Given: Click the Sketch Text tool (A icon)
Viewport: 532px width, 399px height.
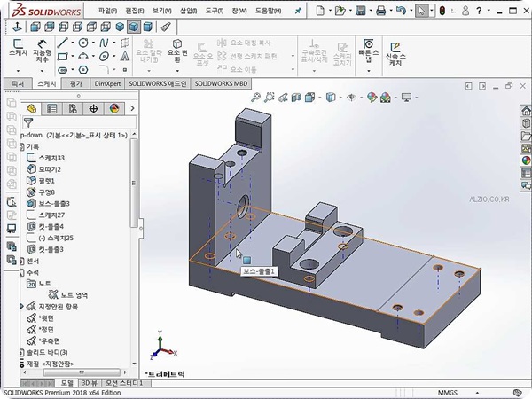Looking at the screenshot, I should point(125,56).
